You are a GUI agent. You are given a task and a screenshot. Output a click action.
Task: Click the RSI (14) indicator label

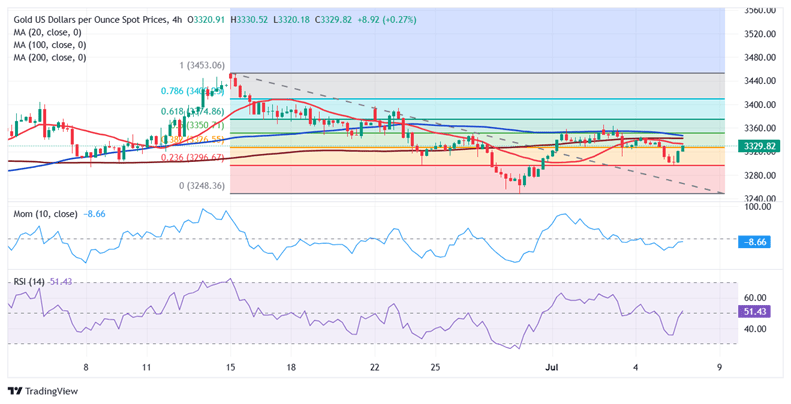(29, 282)
